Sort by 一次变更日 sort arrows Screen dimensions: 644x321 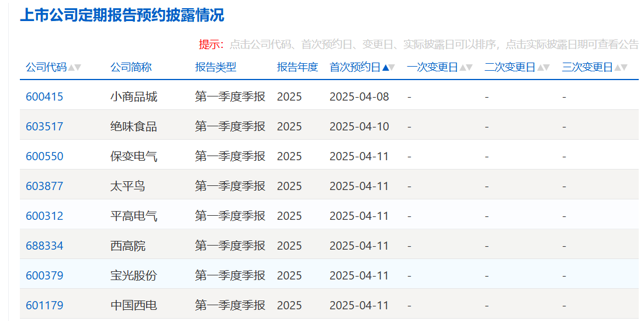click(x=466, y=67)
